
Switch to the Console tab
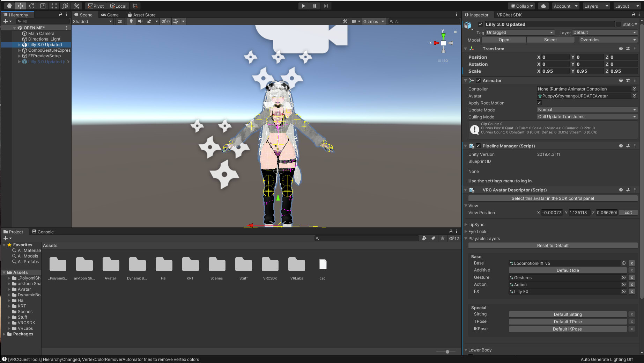[43, 232]
